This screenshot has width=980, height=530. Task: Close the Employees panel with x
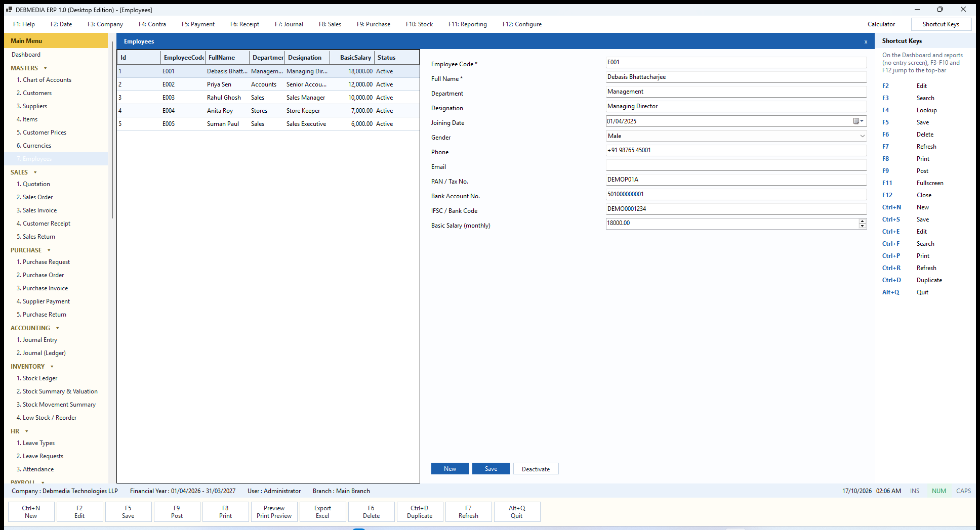(x=866, y=42)
